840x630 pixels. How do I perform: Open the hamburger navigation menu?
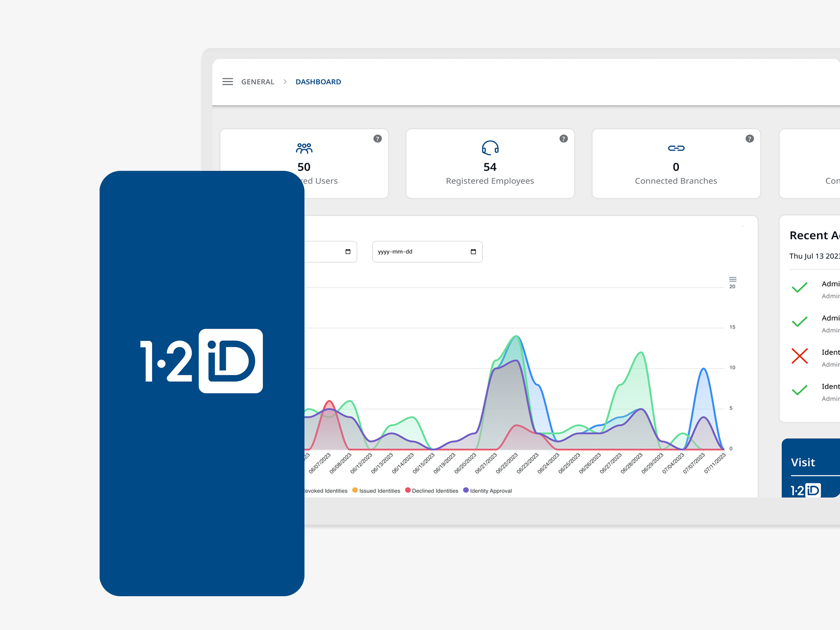click(x=227, y=82)
